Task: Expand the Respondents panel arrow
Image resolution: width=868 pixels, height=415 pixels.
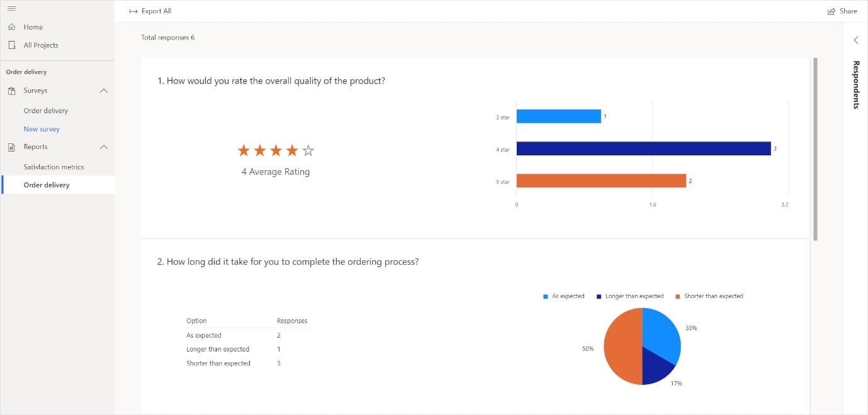Action: coord(856,40)
